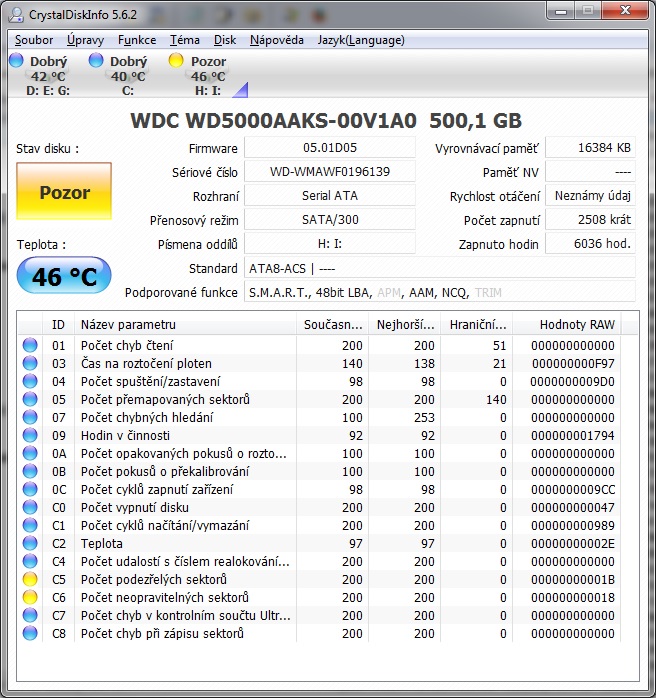Click the Paměť NV value field

tap(591, 172)
